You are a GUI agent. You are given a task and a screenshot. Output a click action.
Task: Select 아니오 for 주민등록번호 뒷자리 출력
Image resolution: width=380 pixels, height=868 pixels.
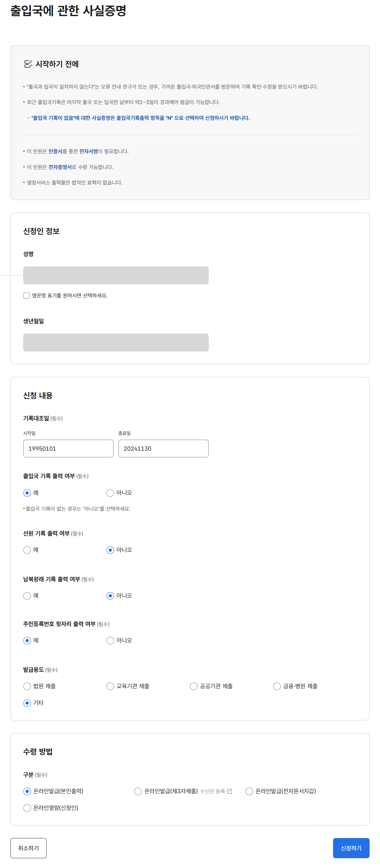[110, 641]
